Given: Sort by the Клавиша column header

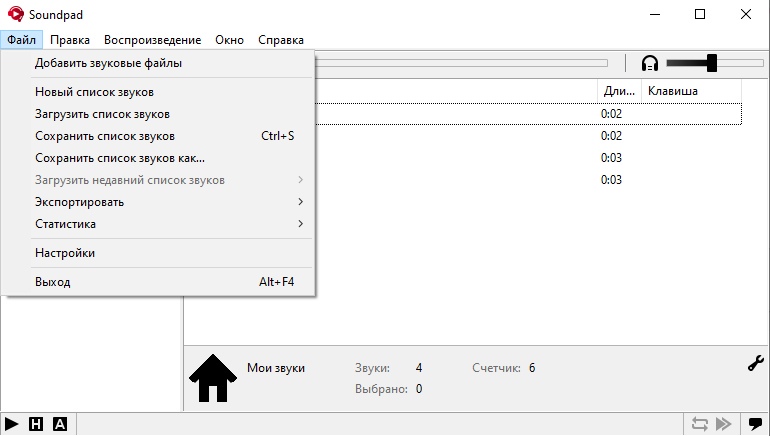Looking at the screenshot, I should click(x=691, y=91).
